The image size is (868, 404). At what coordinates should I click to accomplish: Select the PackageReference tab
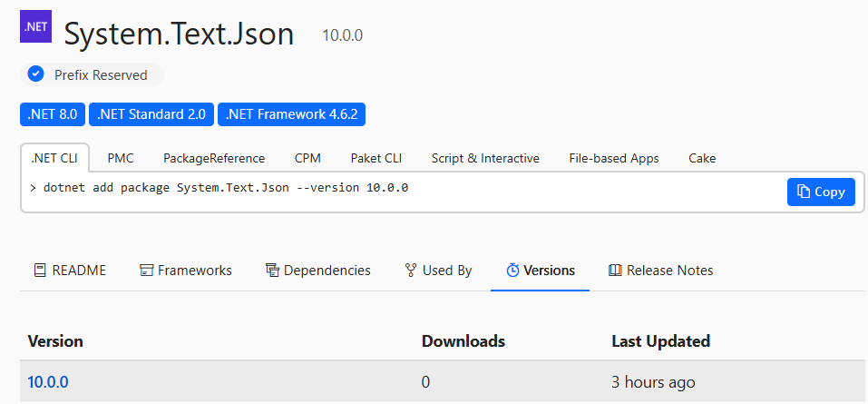coord(214,158)
